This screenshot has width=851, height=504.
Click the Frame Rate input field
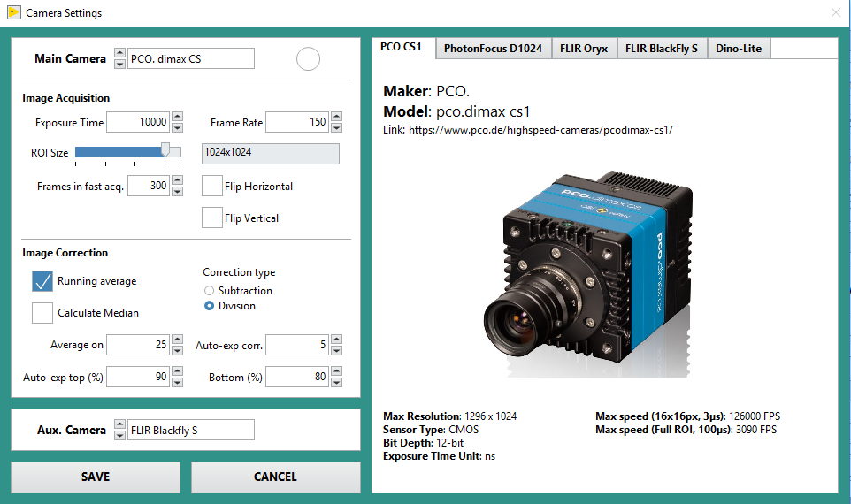click(297, 122)
